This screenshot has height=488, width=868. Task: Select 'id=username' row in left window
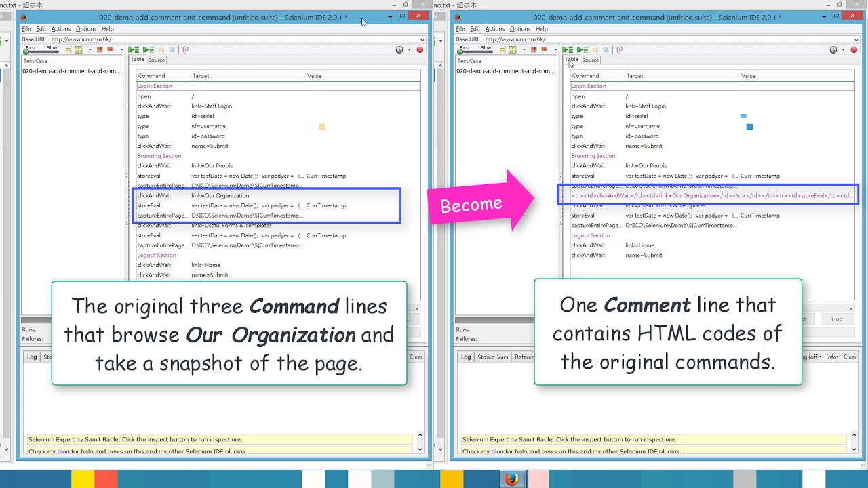pyautogui.click(x=278, y=126)
